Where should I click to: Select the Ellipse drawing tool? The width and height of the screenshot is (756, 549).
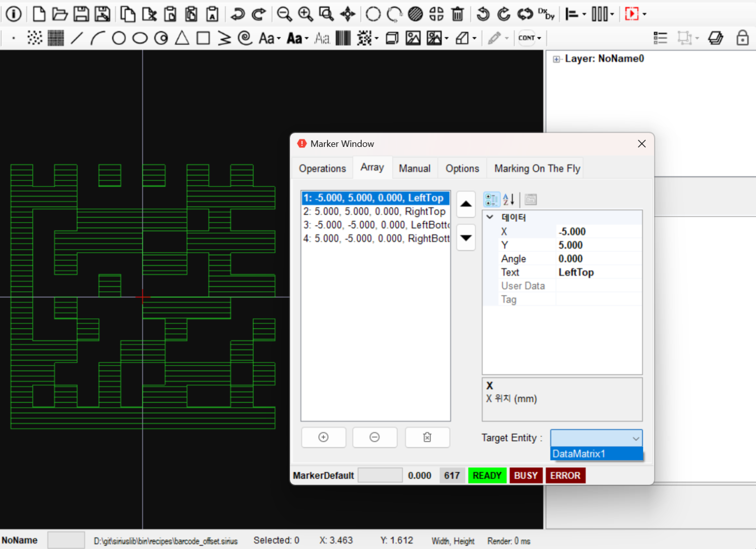click(x=140, y=38)
